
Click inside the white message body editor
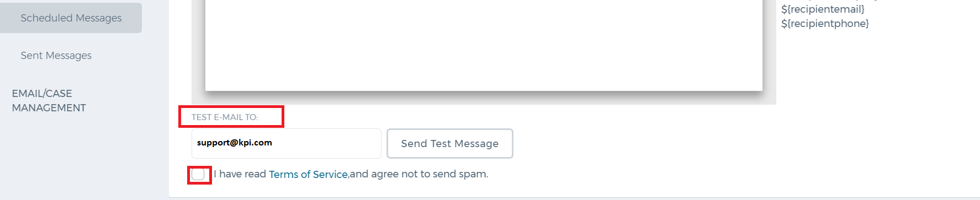[484, 44]
